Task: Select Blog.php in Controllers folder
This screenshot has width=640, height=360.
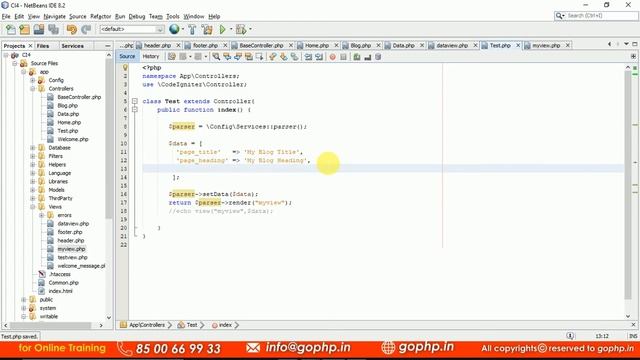Action: (67, 106)
